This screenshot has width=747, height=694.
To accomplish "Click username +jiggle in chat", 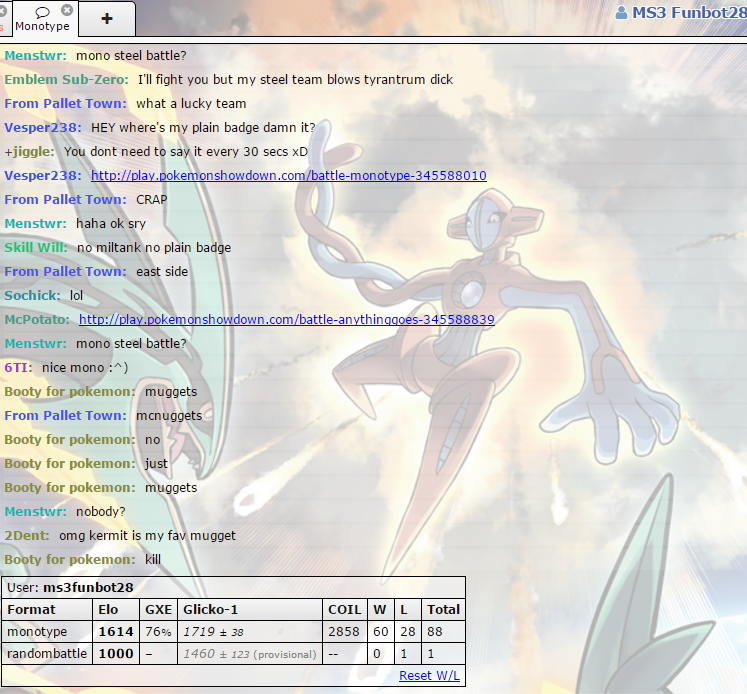I will 30,151.
